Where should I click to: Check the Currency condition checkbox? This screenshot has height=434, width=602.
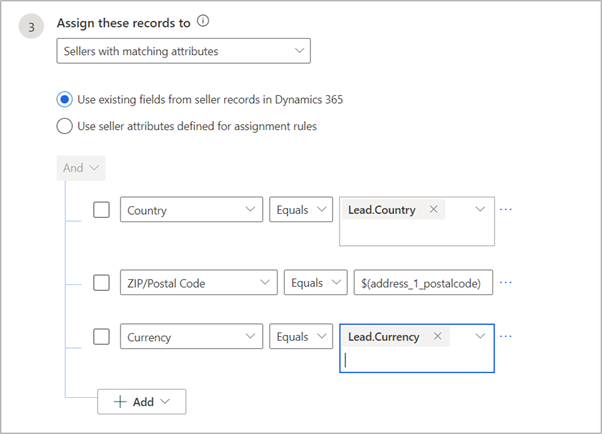tap(101, 336)
